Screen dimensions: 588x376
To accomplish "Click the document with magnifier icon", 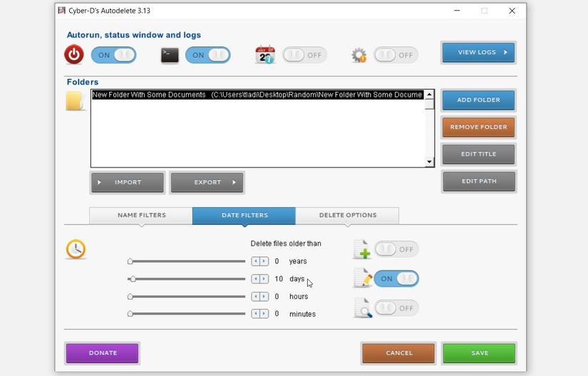I will (363, 308).
